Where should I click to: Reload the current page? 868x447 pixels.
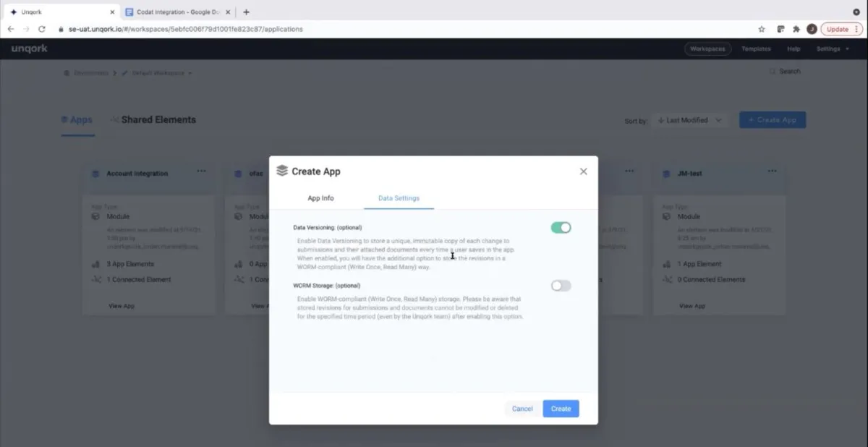pos(42,29)
